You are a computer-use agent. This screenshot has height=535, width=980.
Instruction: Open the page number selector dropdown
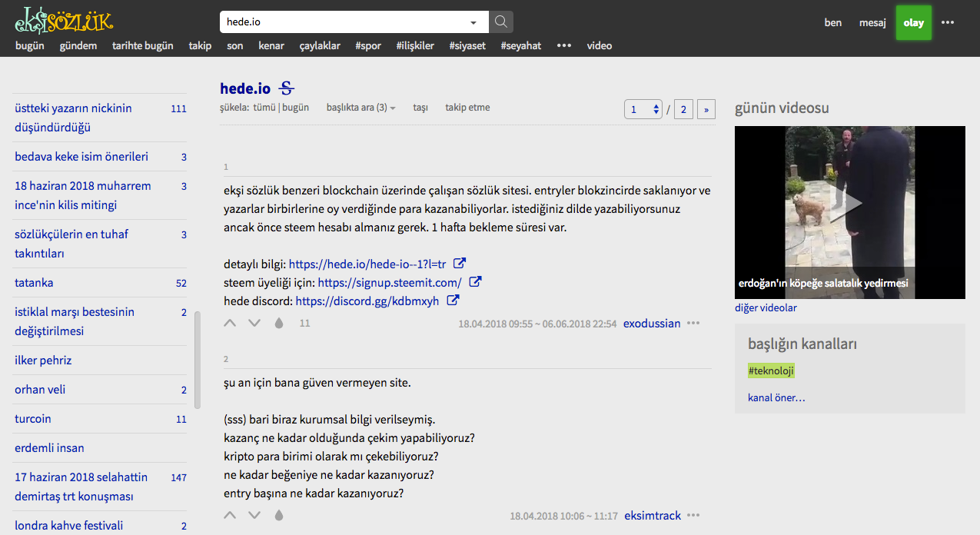click(643, 109)
